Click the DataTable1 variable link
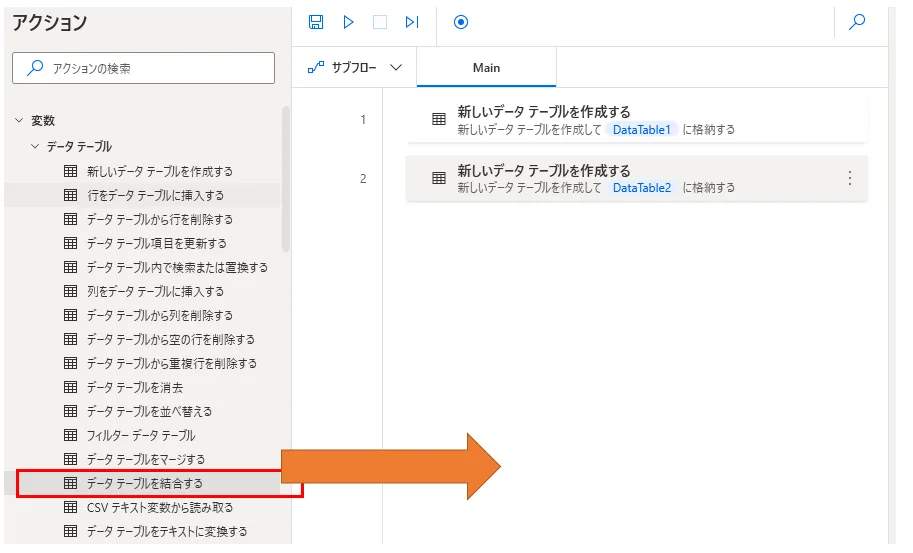This screenshot has height=553, width=913. point(642,129)
